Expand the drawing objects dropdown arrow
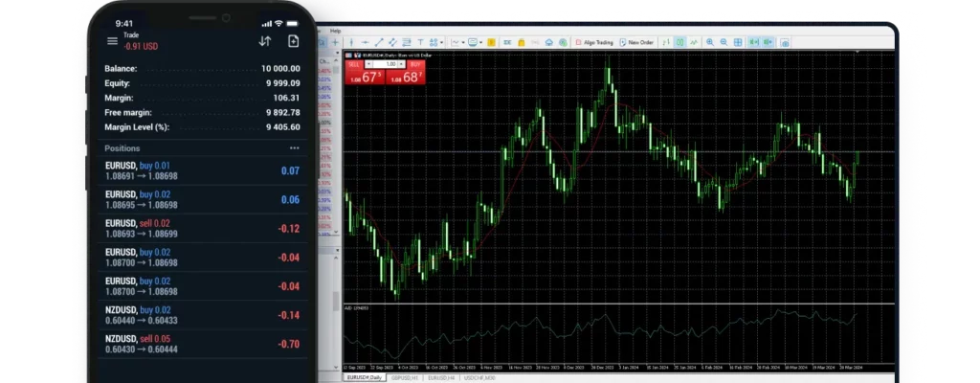The height and width of the screenshot is (383, 980). tap(443, 42)
